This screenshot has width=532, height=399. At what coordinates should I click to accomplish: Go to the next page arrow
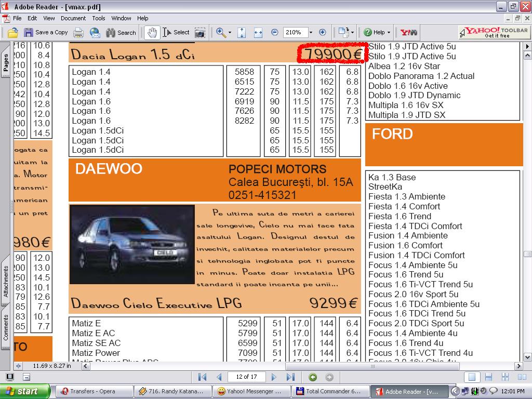tap(274, 377)
